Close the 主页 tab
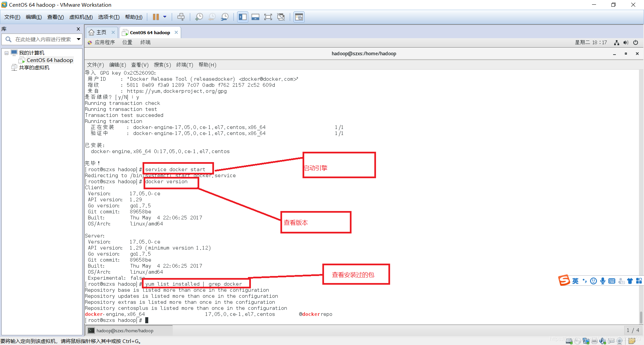This screenshot has height=345, width=644. [x=113, y=32]
